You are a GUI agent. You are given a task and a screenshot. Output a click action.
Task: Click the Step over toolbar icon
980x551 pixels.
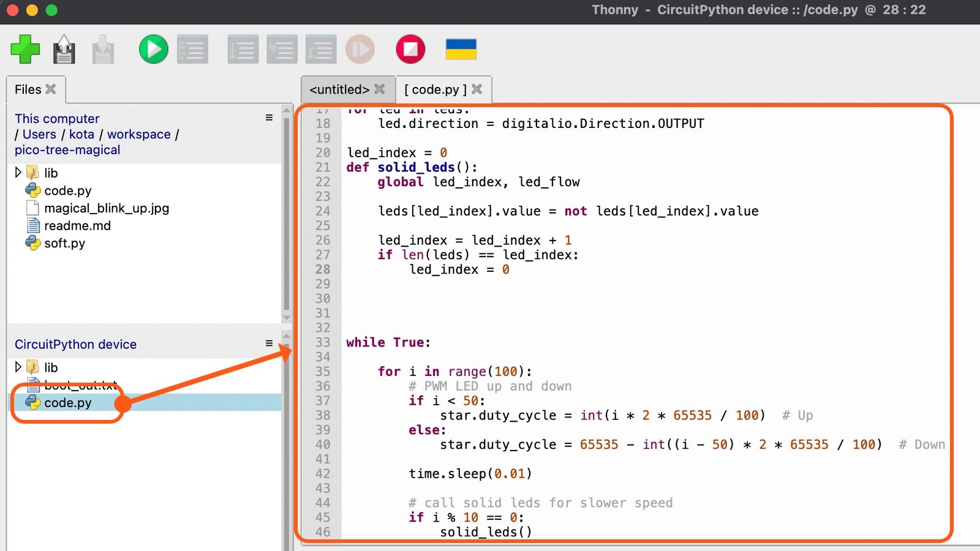pos(243,50)
